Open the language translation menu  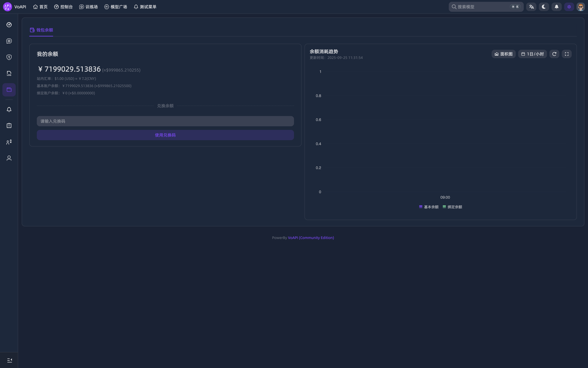[x=531, y=7]
